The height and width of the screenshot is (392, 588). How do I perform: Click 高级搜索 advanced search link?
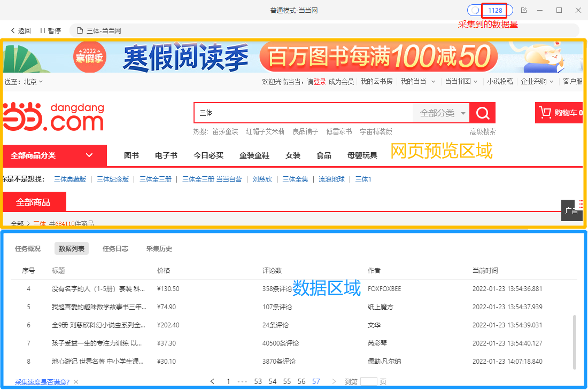pos(483,131)
